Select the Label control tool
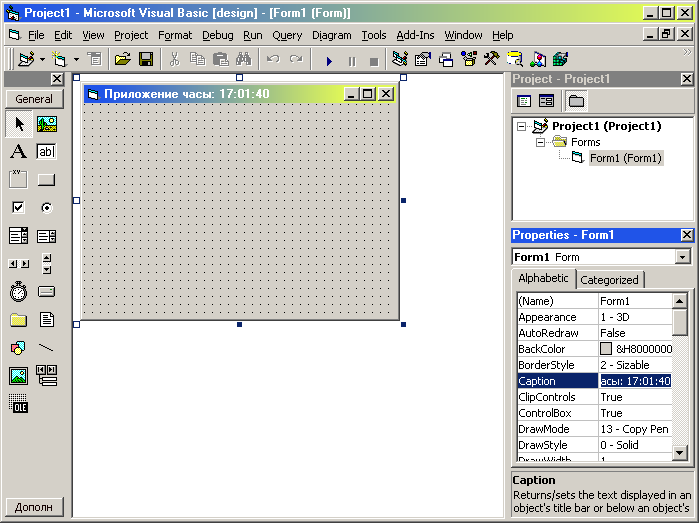Viewport: 699px width, 523px height. click(x=19, y=152)
